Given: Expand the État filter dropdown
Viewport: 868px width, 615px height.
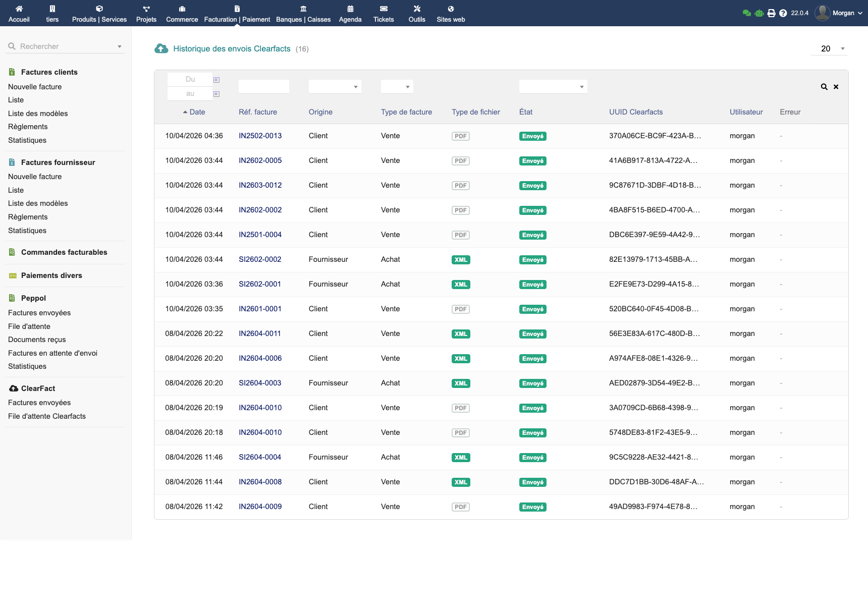Looking at the screenshot, I should coord(553,87).
